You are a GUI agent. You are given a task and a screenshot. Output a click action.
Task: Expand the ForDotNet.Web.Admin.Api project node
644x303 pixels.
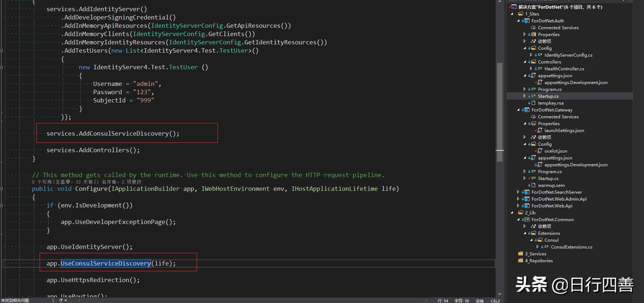(518, 199)
